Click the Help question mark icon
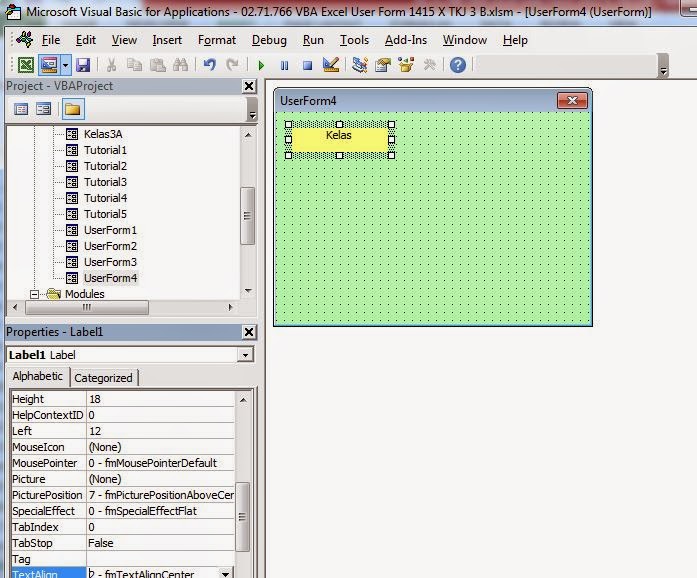This screenshot has height=578, width=697. [457, 65]
